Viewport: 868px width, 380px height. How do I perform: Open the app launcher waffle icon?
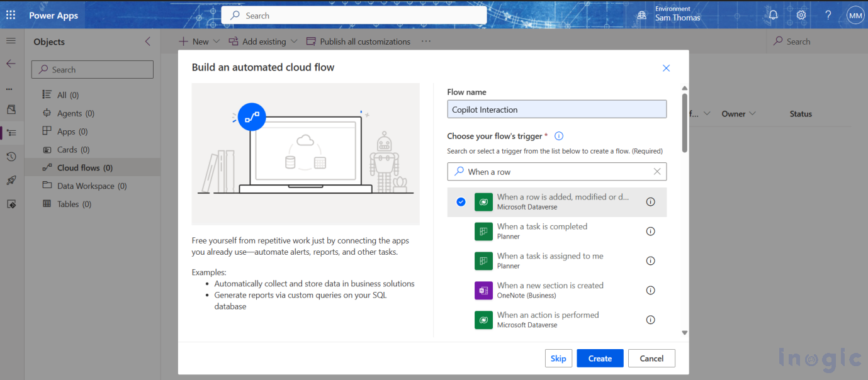point(11,15)
